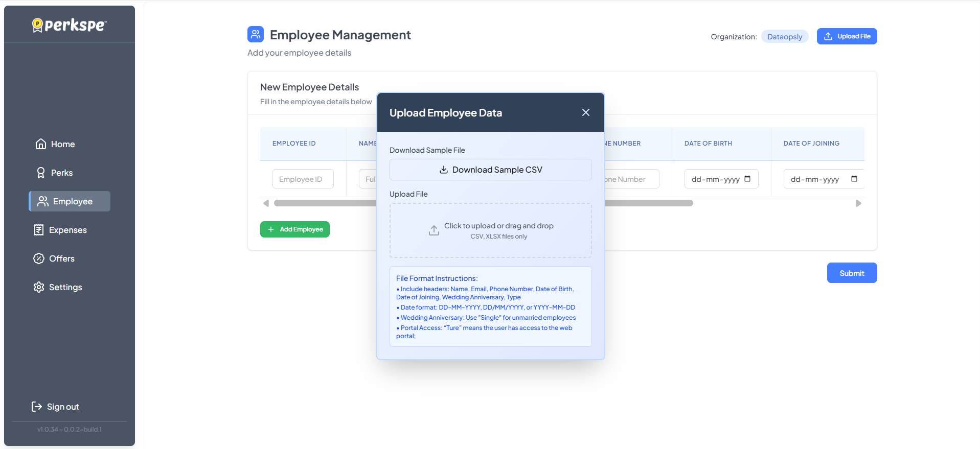Image resolution: width=980 pixels, height=449 pixels.
Task: Click the Employee Management header icon
Action: (256, 34)
